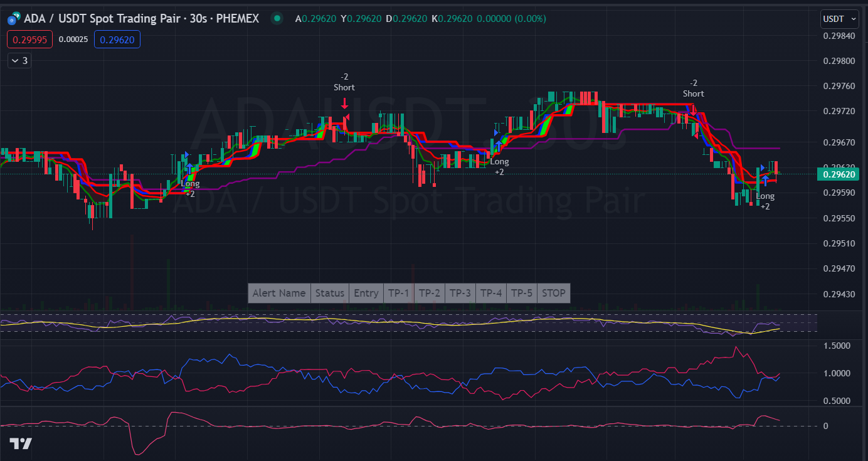Click the Alert Name table header cell
Viewport: 868px width, 461px height.
pyautogui.click(x=279, y=293)
